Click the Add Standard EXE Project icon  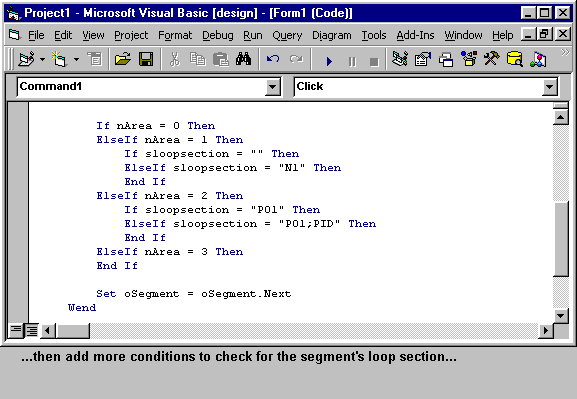27,59
